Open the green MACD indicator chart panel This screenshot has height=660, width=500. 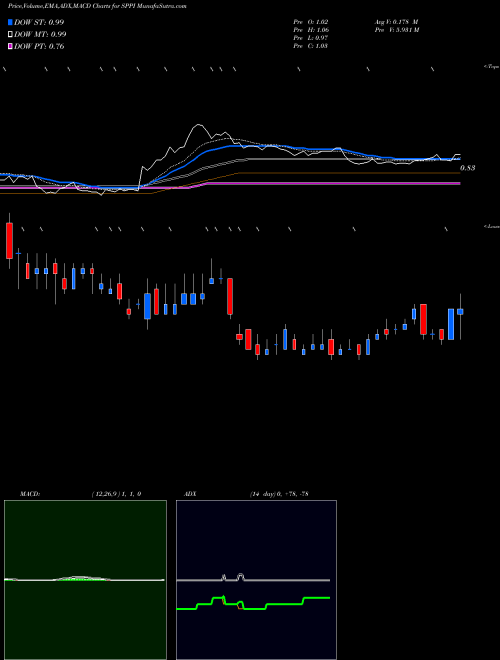tap(85, 580)
